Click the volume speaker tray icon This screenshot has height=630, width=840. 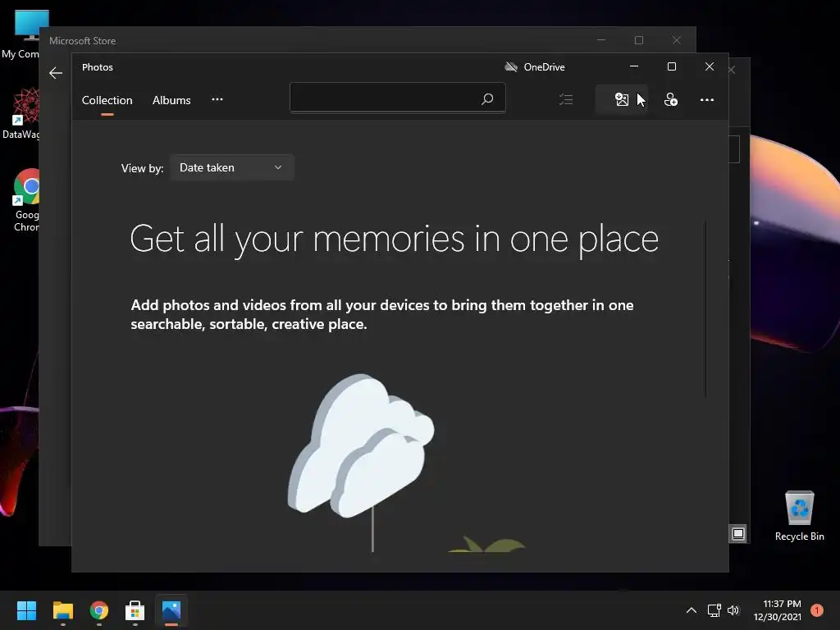click(x=733, y=610)
